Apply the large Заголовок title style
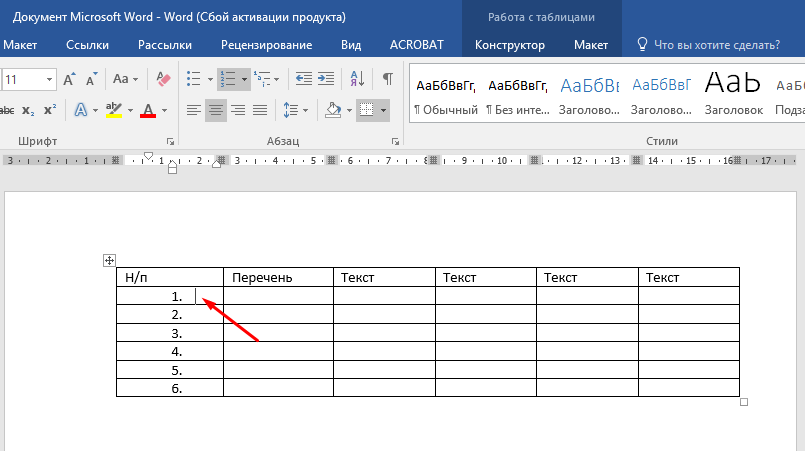 pyautogui.click(x=733, y=94)
